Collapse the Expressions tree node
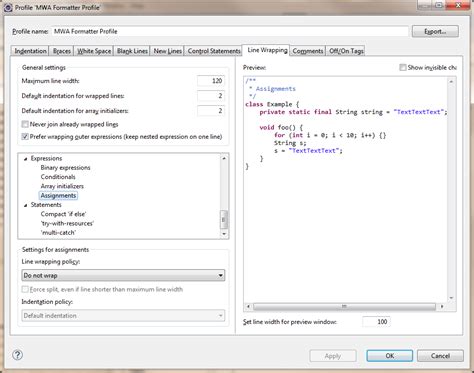The width and height of the screenshot is (474, 373). (x=26, y=159)
